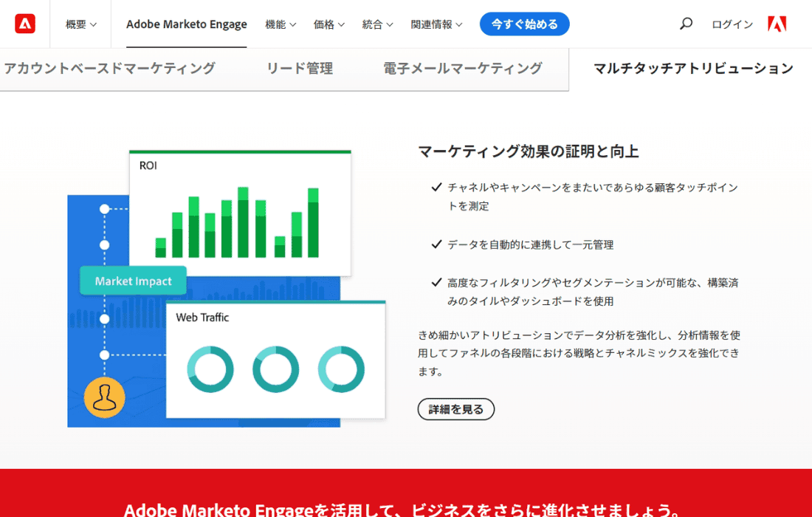The width and height of the screenshot is (812, 517).
Task: Click the Market Impact label
Action: pos(133,281)
